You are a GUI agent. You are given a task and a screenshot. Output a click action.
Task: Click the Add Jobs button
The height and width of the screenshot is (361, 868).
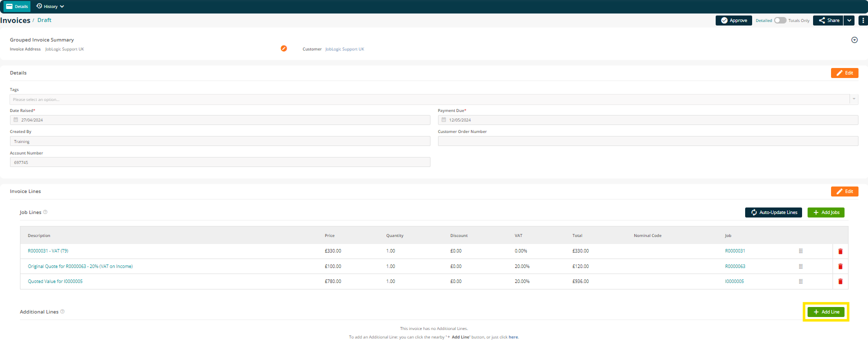click(x=826, y=212)
